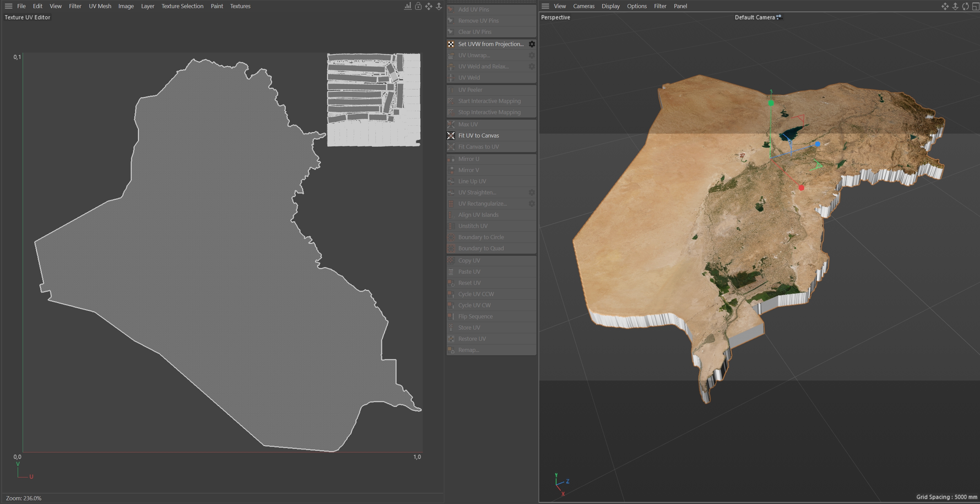Click the rotate camera icon in viewport header
This screenshot has height=504, width=980.
coord(965,6)
